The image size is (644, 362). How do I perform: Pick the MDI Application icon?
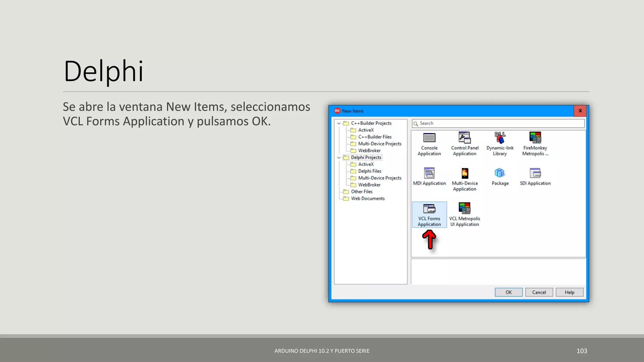coord(429,177)
